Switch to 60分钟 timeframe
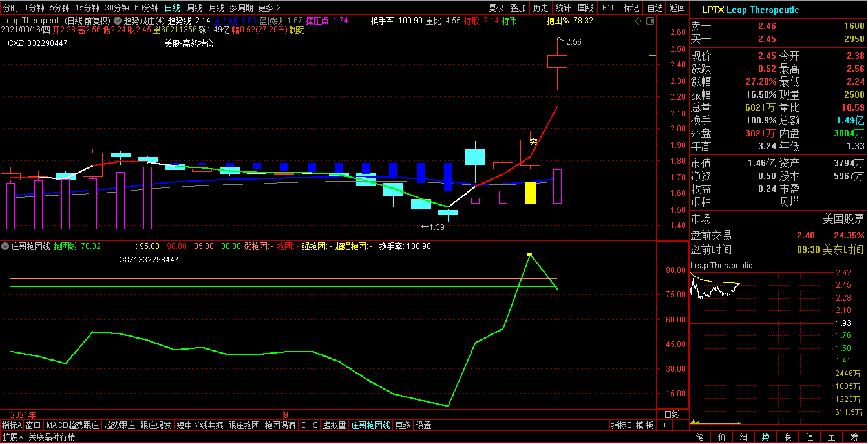 point(147,8)
